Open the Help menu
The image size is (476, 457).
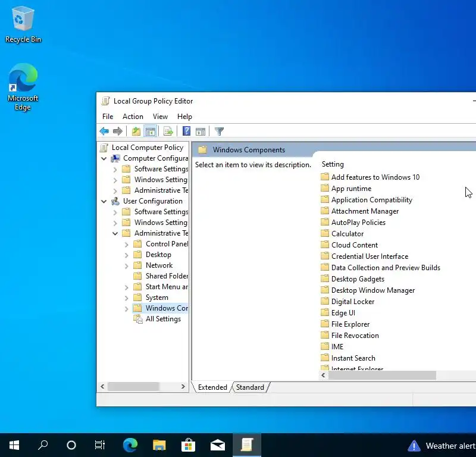tap(184, 117)
